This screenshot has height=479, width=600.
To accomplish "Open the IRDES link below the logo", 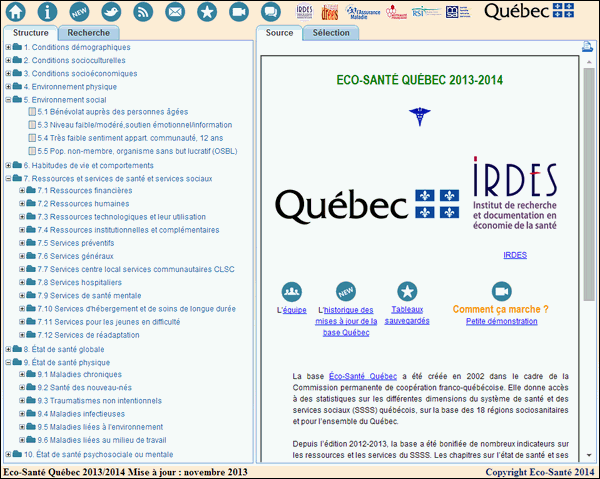I will point(515,255).
